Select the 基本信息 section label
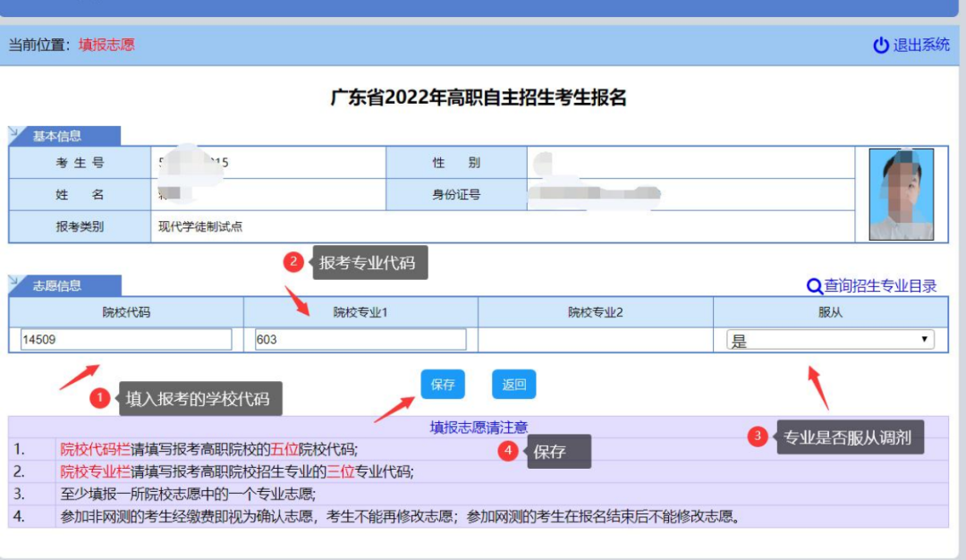The image size is (966, 560). click(57, 136)
